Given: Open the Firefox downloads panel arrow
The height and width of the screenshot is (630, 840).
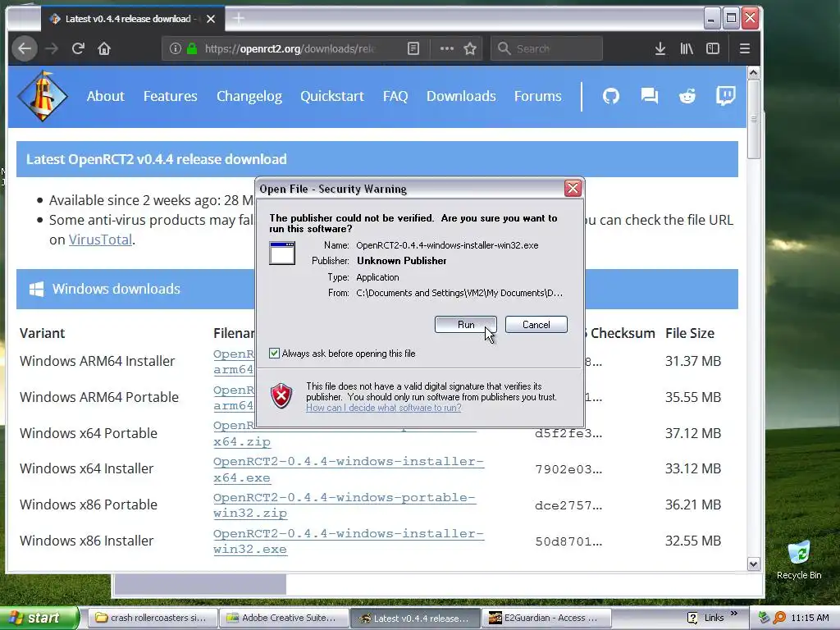Looking at the screenshot, I should 660,48.
